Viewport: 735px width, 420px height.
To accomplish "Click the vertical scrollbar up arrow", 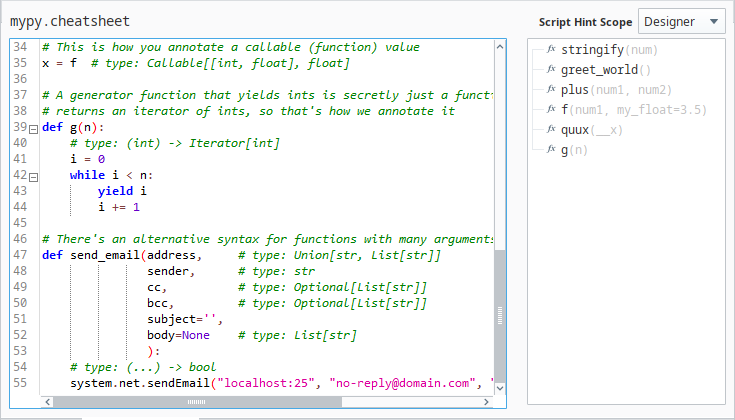I will tap(500, 46).
